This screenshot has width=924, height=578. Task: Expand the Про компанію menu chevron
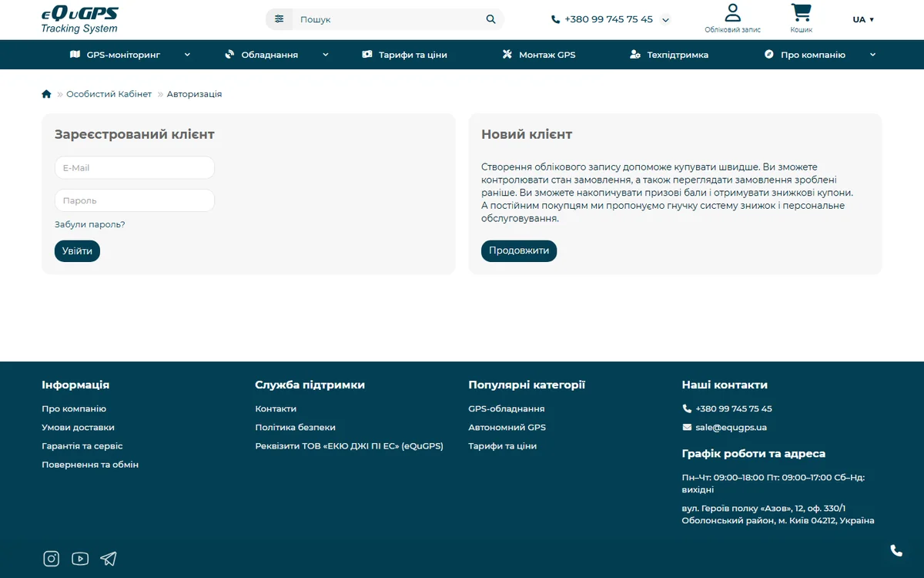[x=872, y=55]
